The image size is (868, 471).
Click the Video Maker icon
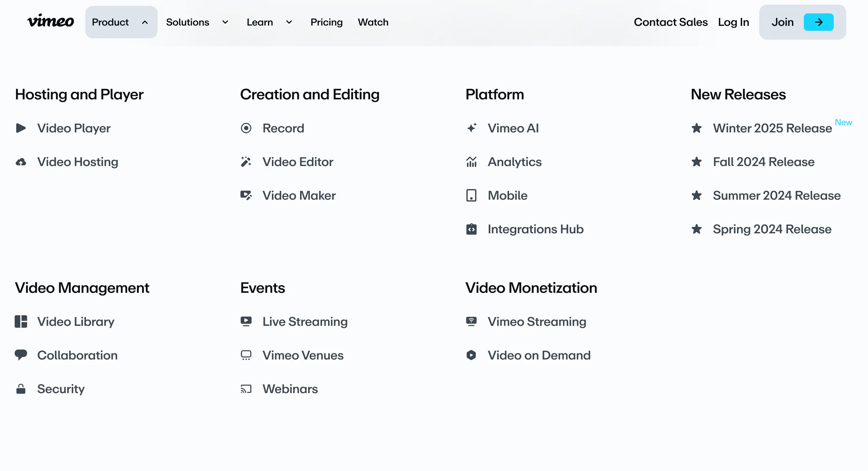(x=246, y=195)
